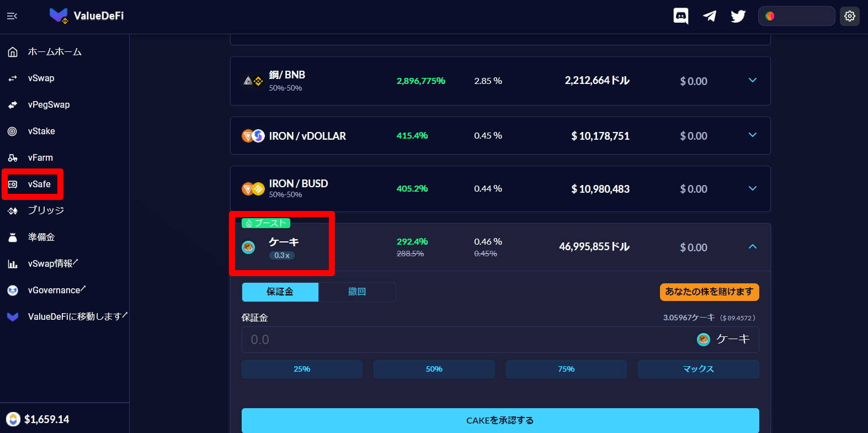Open the Twitter link icon
This screenshot has height=433, width=868.
pyautogui.click(x=738, y=16)
